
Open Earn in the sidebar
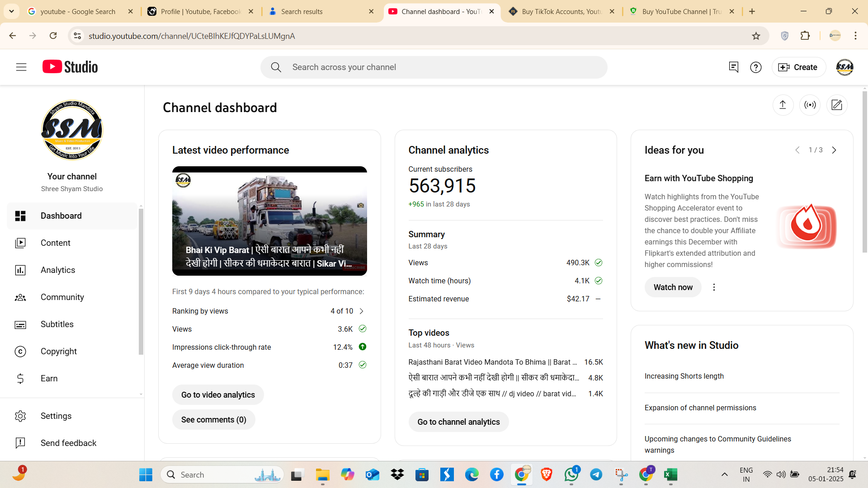point(72,379)
